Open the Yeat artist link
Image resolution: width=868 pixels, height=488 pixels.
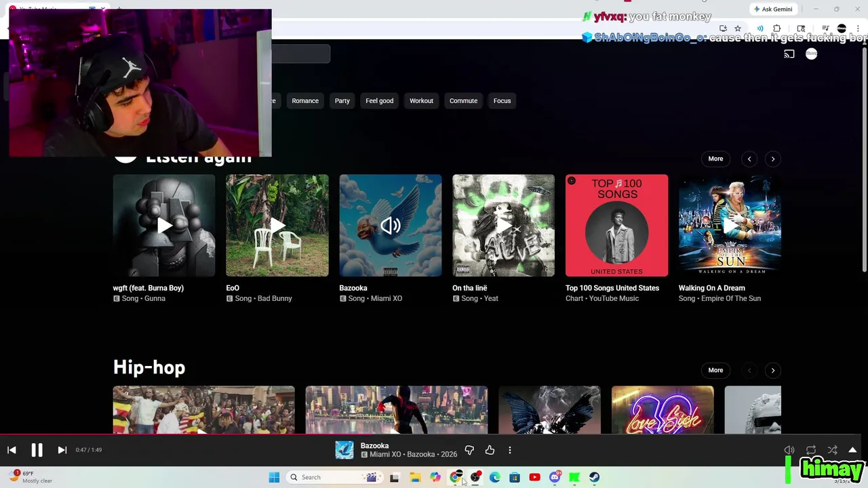tap(490, 298)
